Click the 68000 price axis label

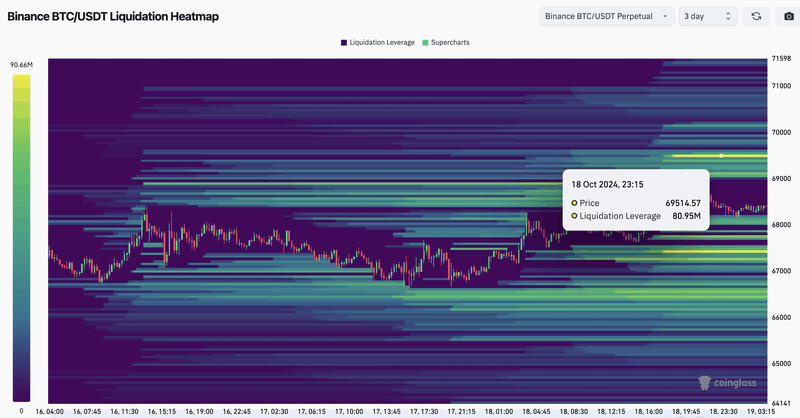[781, 225]
